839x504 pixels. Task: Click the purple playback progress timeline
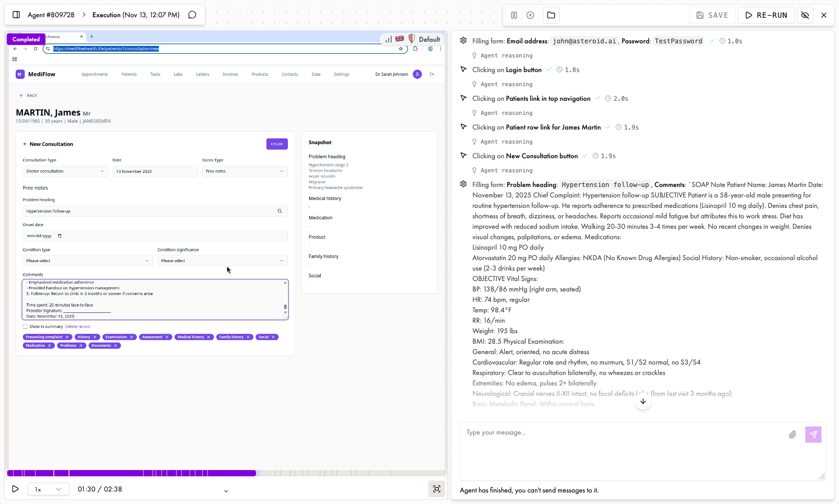pos(132,473)
